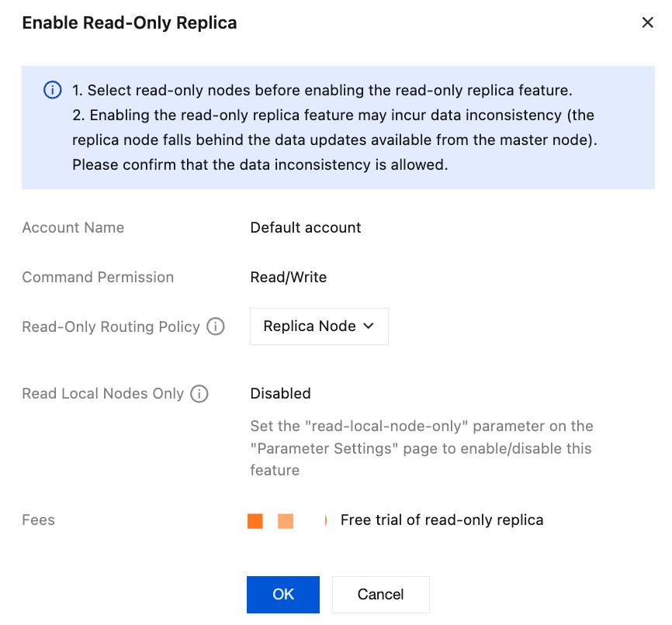Select the Default account value text
Image resolution: width=672 pixels, height=625 pixels.
coord(305,228)
